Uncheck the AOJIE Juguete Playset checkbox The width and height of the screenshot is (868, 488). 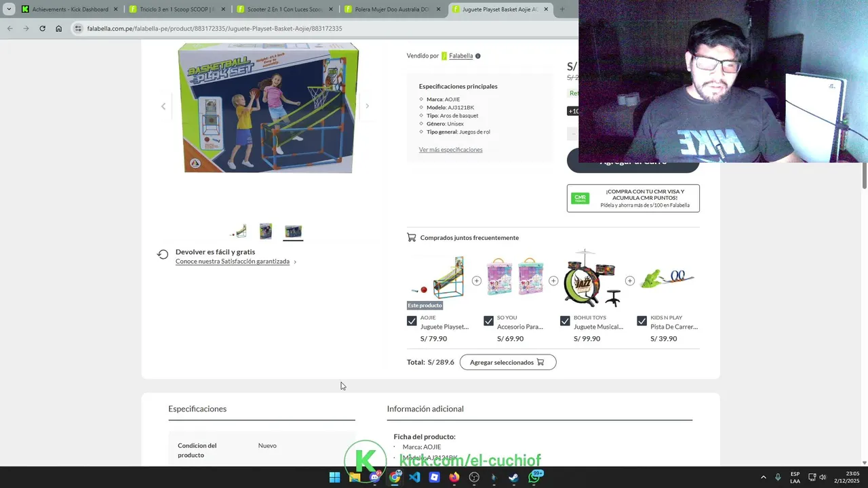coord(412,321)
